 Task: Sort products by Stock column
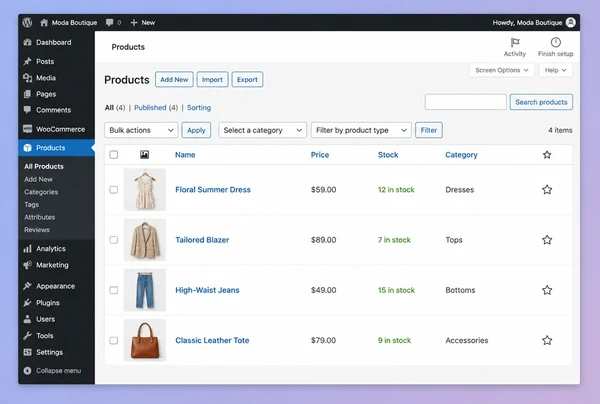[388, 155]
